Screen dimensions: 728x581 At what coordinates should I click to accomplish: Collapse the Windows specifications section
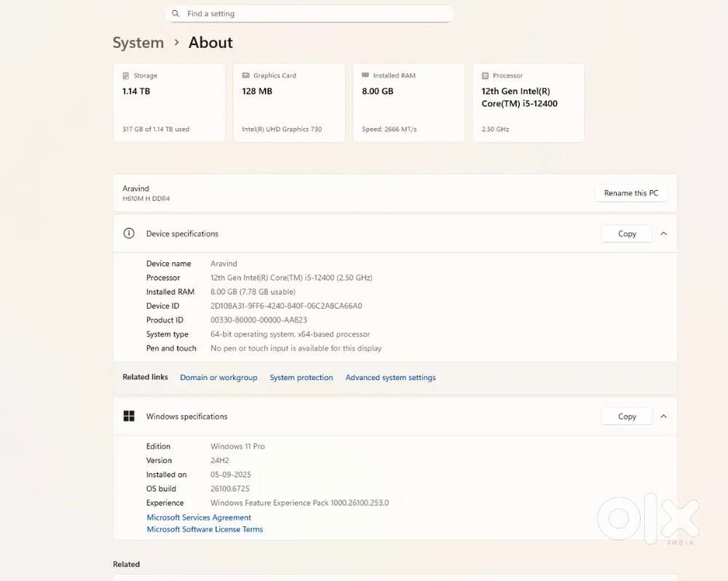663,416
